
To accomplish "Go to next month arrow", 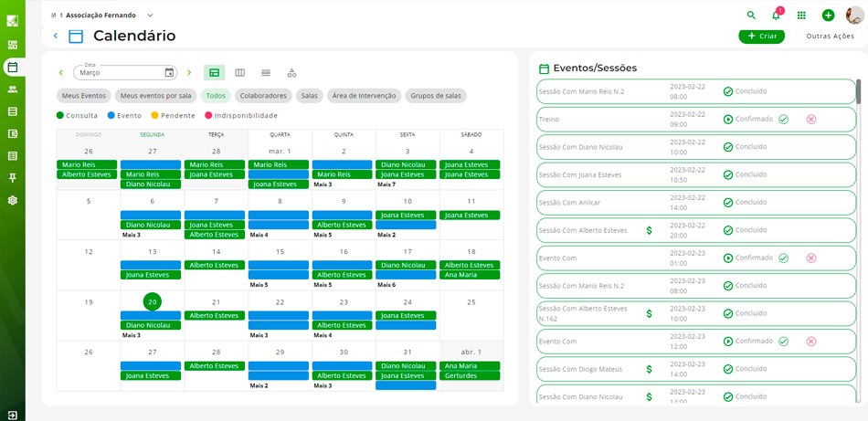I will click(x=189, y=72).
